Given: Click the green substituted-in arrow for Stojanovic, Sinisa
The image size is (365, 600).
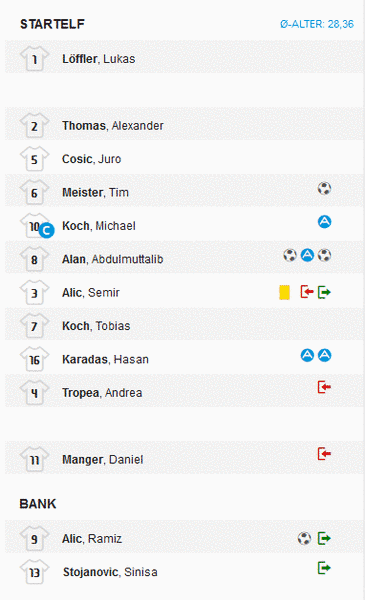Looking at the screenshot, I should click(324, 567).
